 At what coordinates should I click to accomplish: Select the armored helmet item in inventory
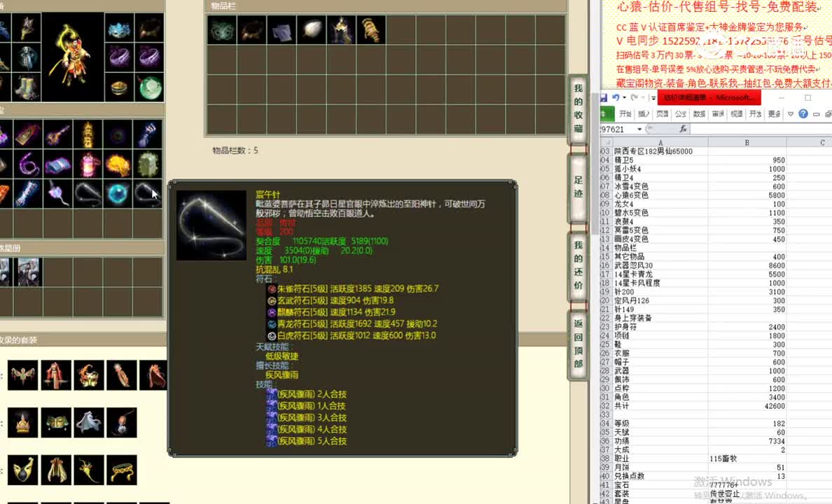(x=341, y=29)
